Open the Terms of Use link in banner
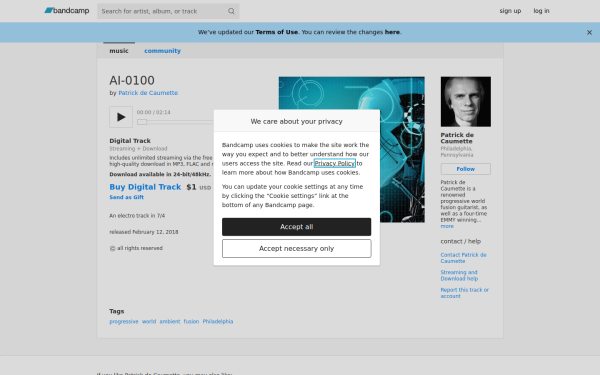Image resolution: width=600 pixels, height=375 pixels. [x=277, y=32]
